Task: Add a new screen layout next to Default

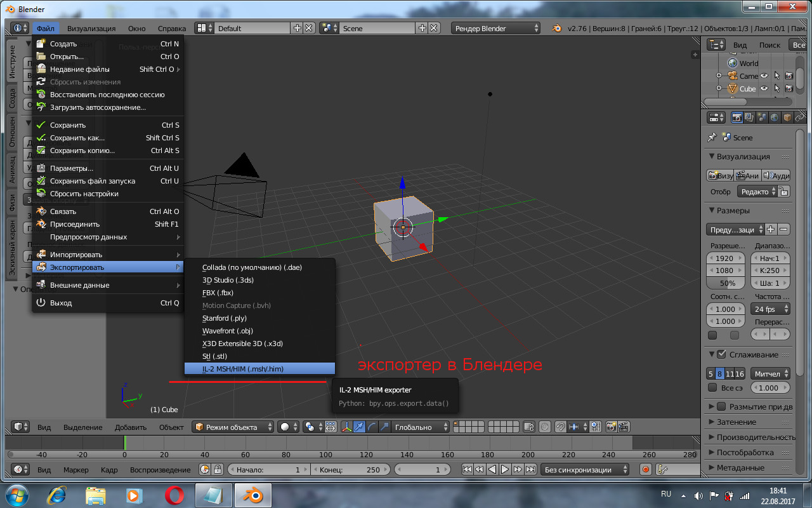Action: click(298, 28)
